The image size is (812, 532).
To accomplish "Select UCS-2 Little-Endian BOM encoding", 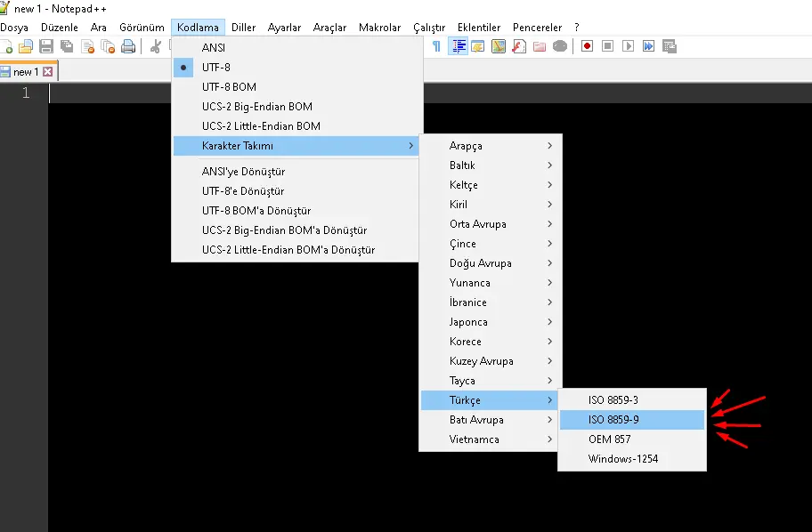I will tap(297, 126).
